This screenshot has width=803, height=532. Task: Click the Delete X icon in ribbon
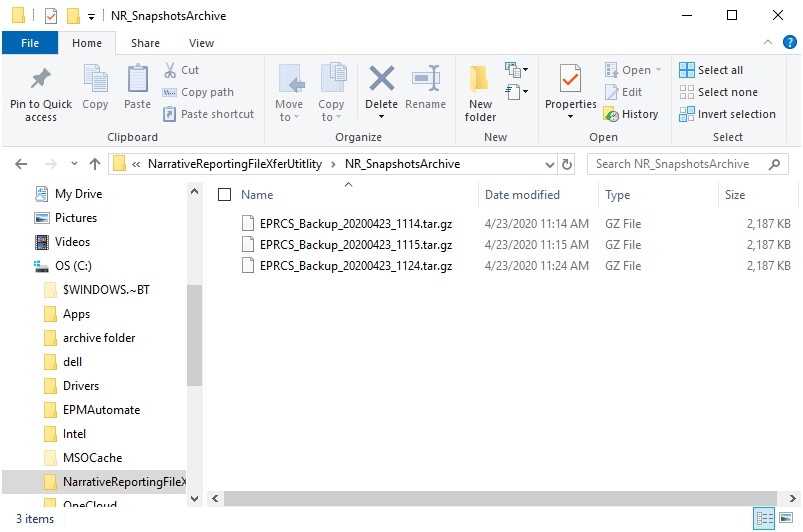coord(381,79)
